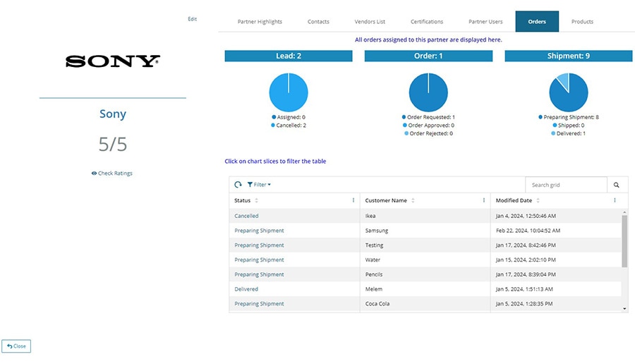Open the Filter dropdown
The image size is (635, 364).
(x=259, y=185)
